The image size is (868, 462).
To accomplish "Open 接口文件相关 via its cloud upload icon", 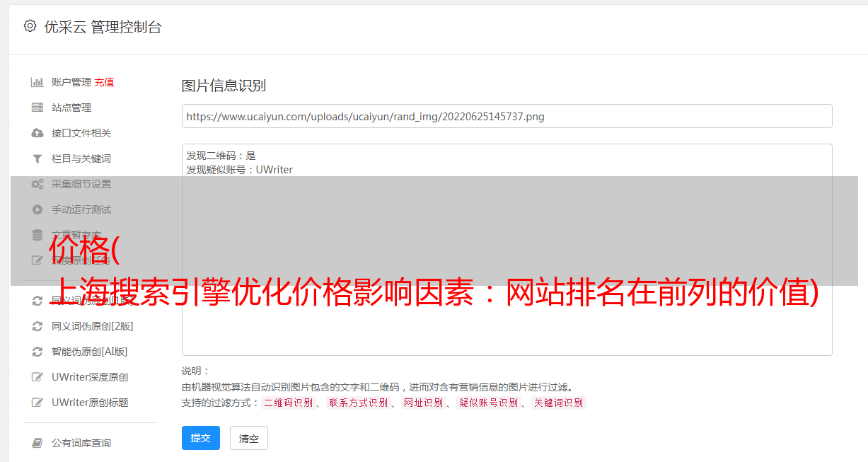I will 37,133.
